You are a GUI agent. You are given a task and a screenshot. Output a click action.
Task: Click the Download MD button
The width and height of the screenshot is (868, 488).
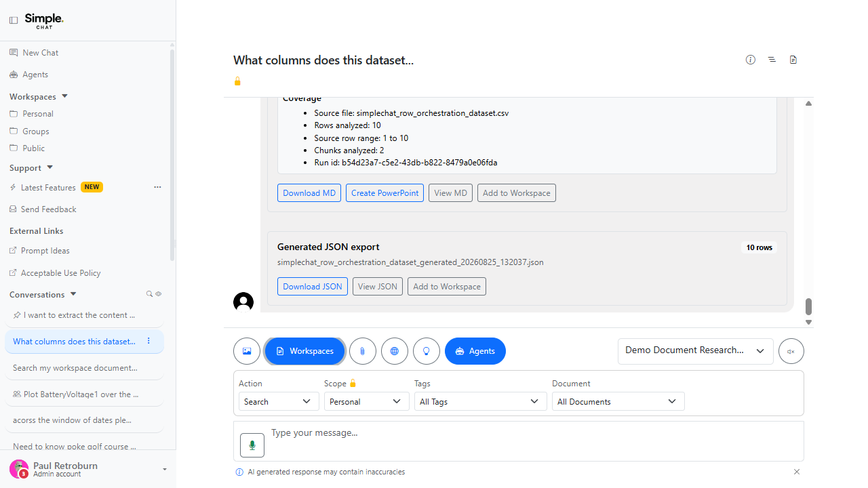pos(309,193)
